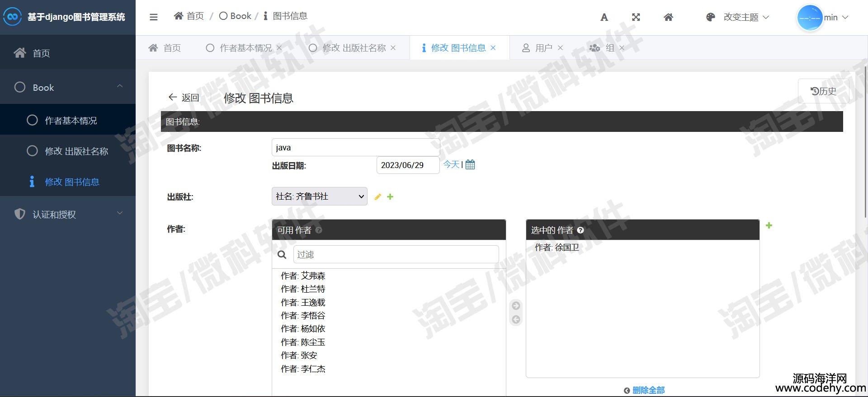
Task: Click the 今天 today link
Action: click(451, 164)
